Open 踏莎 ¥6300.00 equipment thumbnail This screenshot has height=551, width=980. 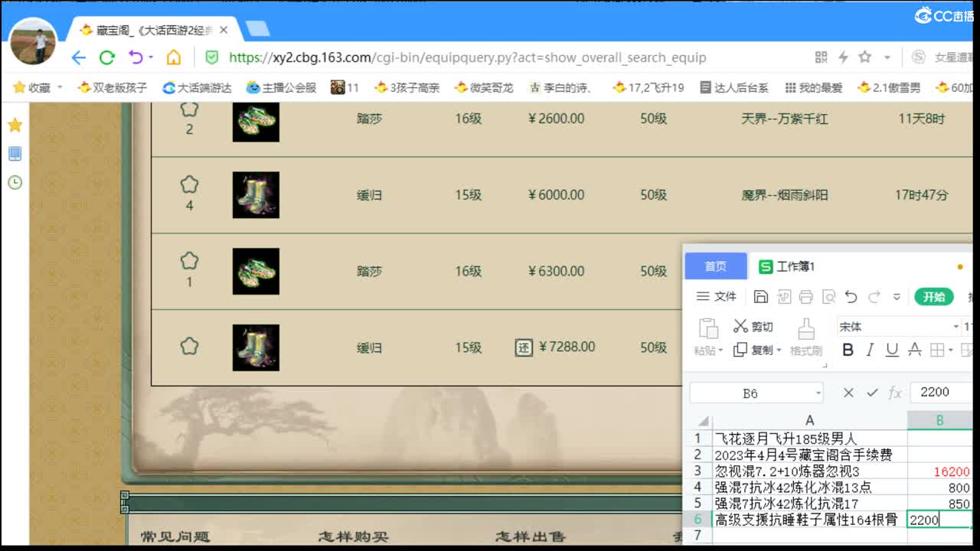(256, 272)
